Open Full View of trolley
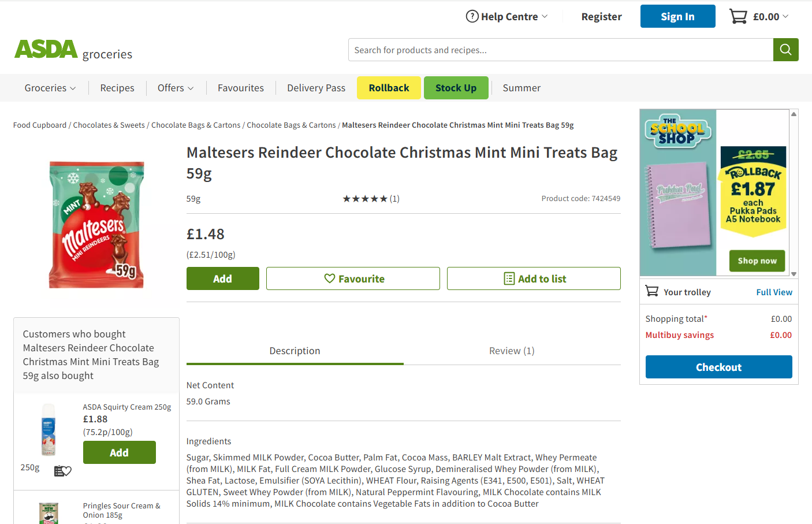The height and width of the screenshot is (524, 812). tap(774, 292)
